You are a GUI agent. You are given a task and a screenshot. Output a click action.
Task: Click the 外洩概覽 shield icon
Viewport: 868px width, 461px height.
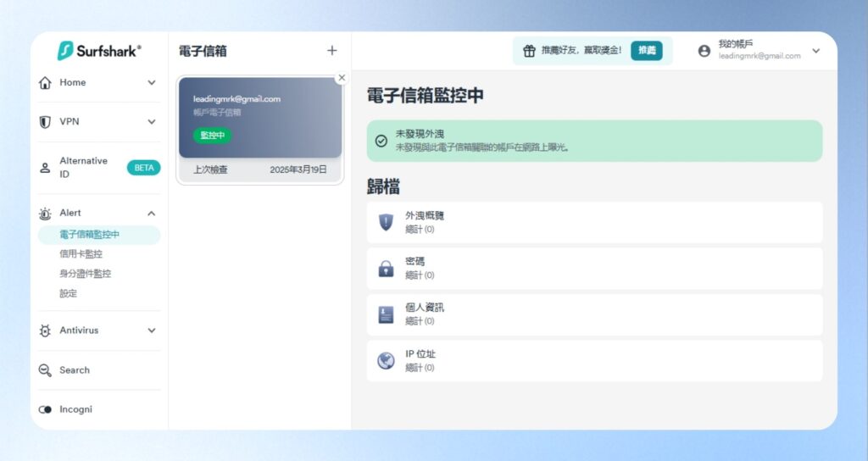(386, 222)
